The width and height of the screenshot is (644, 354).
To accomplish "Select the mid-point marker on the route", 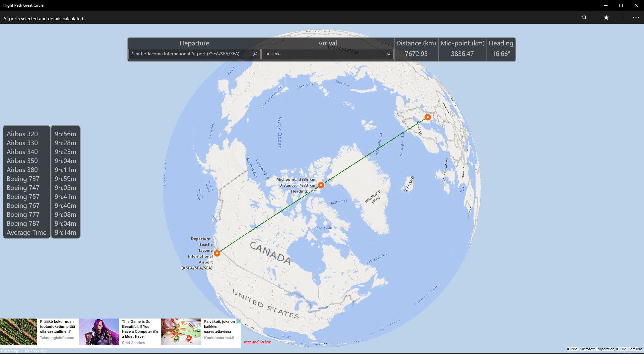I will pos(321,185).
